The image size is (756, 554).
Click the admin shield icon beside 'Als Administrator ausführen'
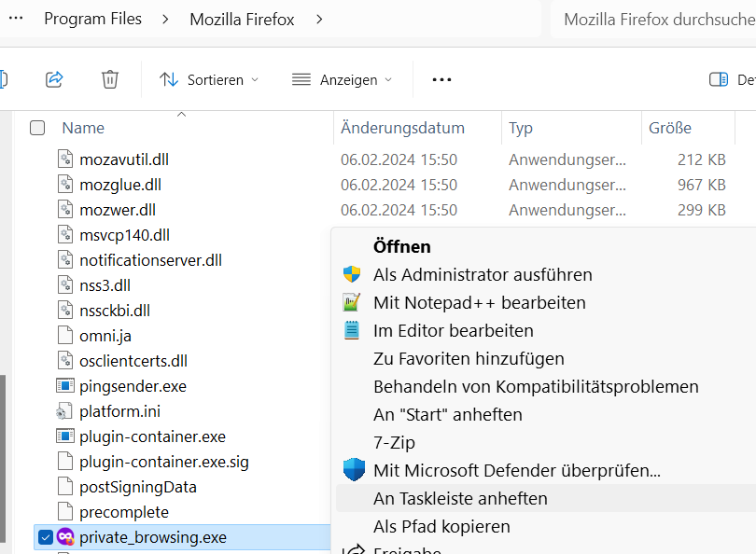click(x=352, y=274)
